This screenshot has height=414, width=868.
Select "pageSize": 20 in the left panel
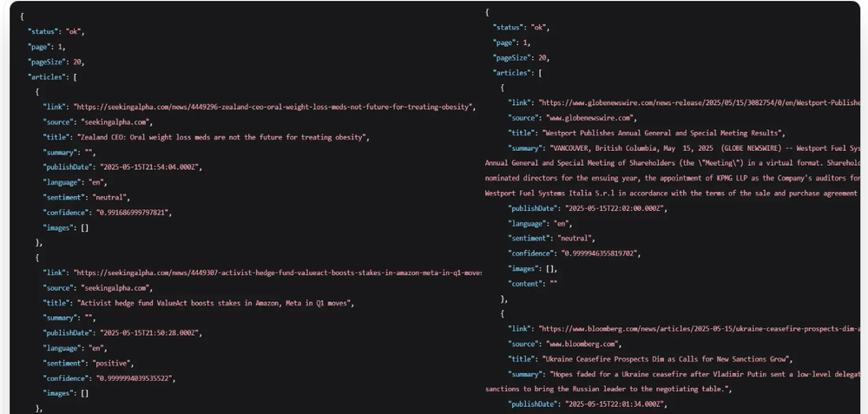[x=56, y=62]
